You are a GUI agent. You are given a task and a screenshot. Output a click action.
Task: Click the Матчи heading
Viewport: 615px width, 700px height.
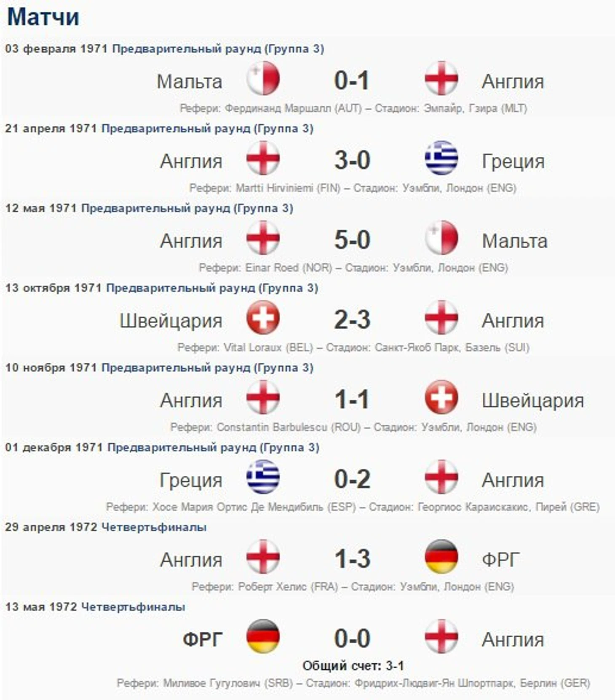click(x=43, y=17)
